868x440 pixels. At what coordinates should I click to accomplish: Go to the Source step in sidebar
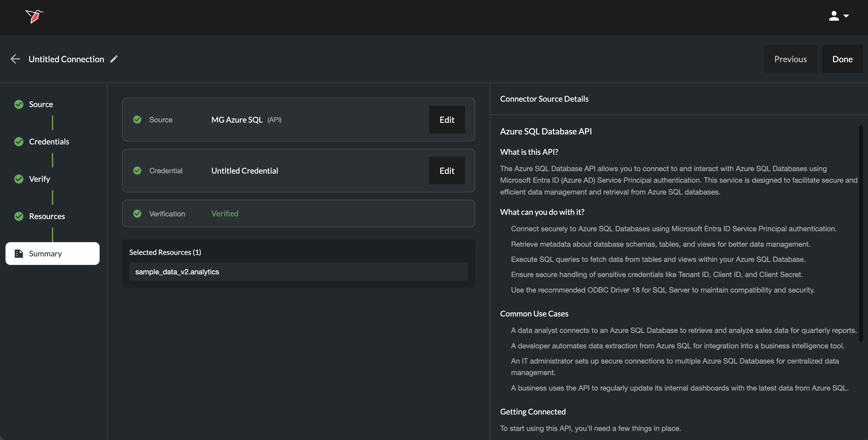[x=41, y=104]
